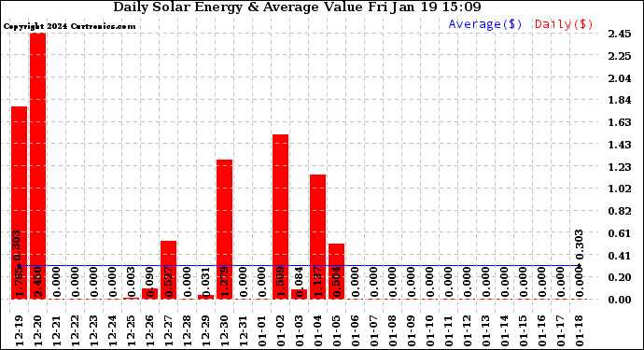Screen dimensions: 644x350
Task: Click the 12-25 date axis label
Action: [x=131, y=331]
